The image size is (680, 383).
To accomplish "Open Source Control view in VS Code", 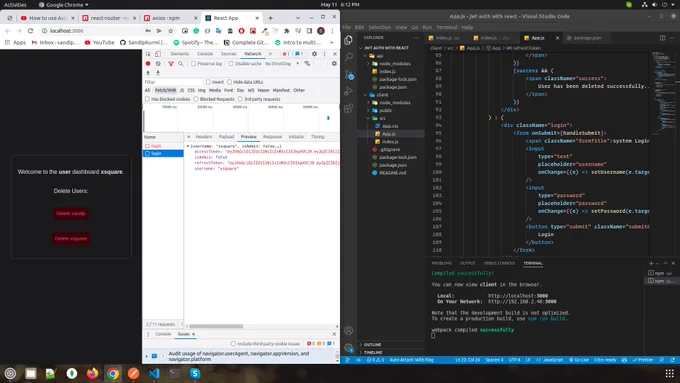I will point(349,75).
